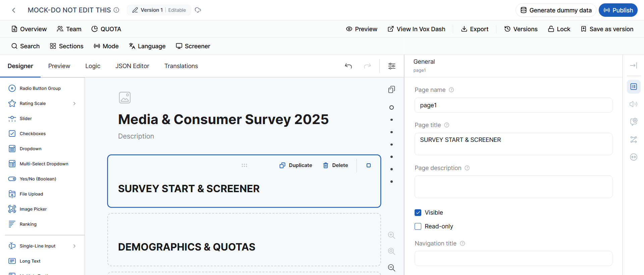644x275 pixels.
Task: Open the chat settings bubble icon
Action: 634,122
